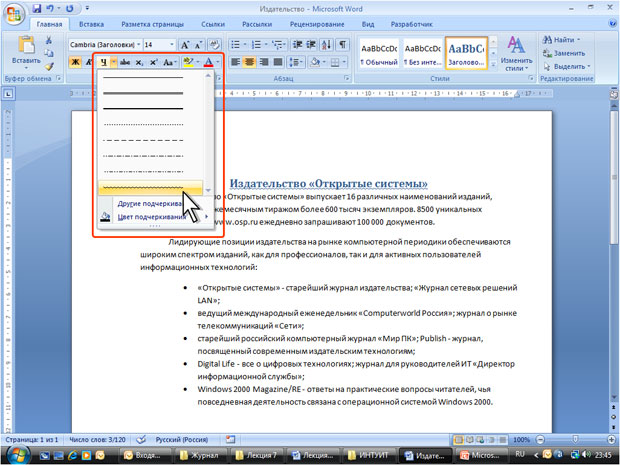620x465 pixels.
Task: Click Найти (Find) button
Action: 561,40
